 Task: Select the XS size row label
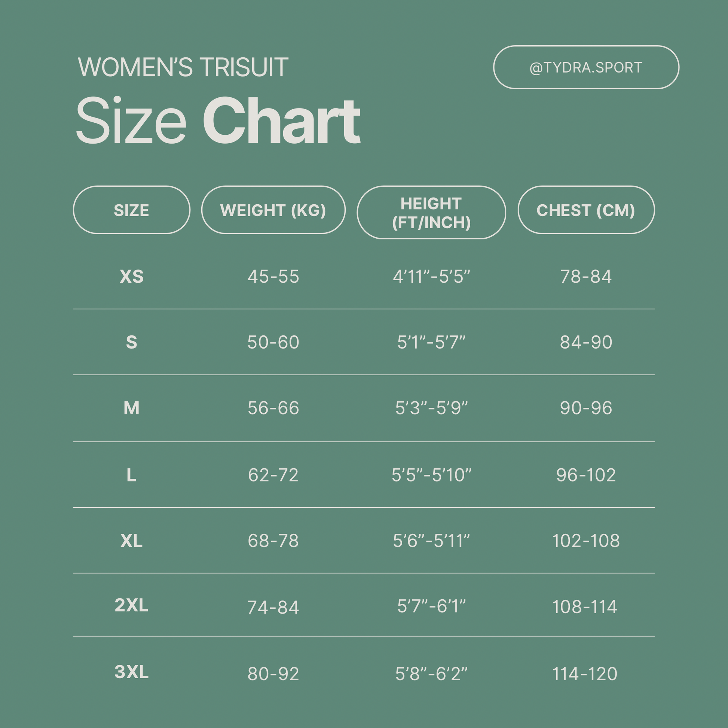[132, 276]
